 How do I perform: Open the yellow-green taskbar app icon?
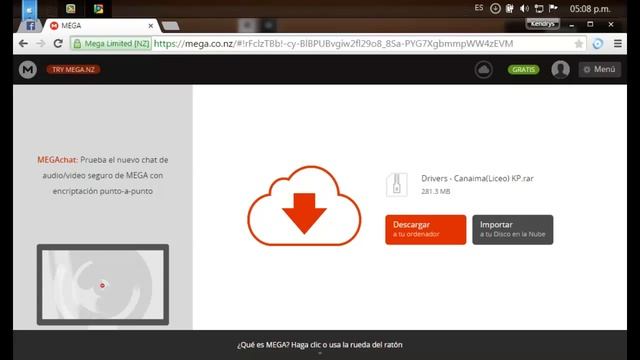(71, 9)
